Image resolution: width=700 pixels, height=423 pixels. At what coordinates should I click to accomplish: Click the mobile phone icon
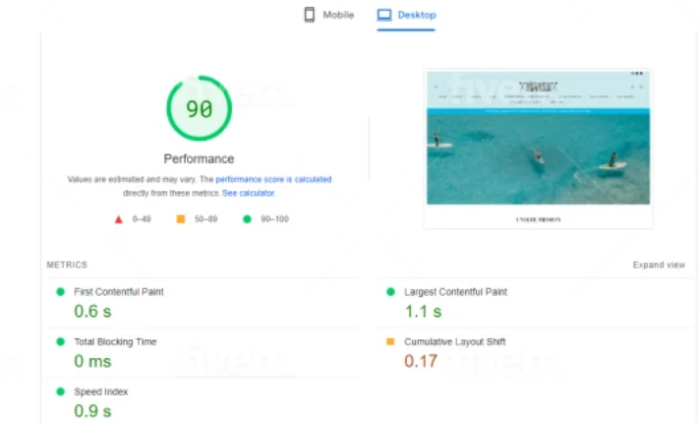(x=309, y=15)
